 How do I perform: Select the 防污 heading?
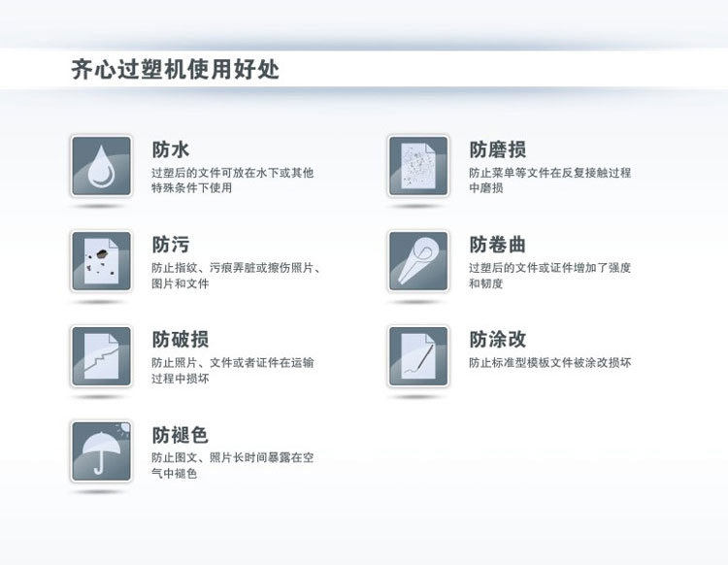(170, 244)
